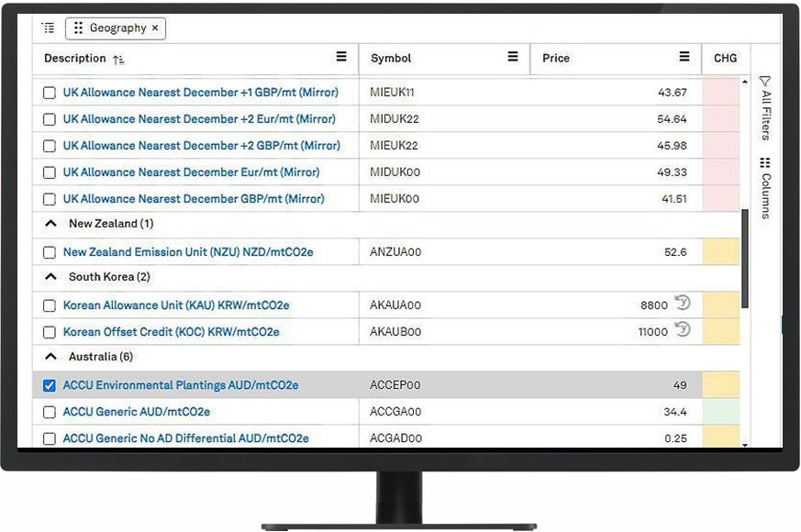The width and height of the screenshot is (801, 532).
Task: Click the yellow CHG cell for ANZUA00
Action: point(720,252)
